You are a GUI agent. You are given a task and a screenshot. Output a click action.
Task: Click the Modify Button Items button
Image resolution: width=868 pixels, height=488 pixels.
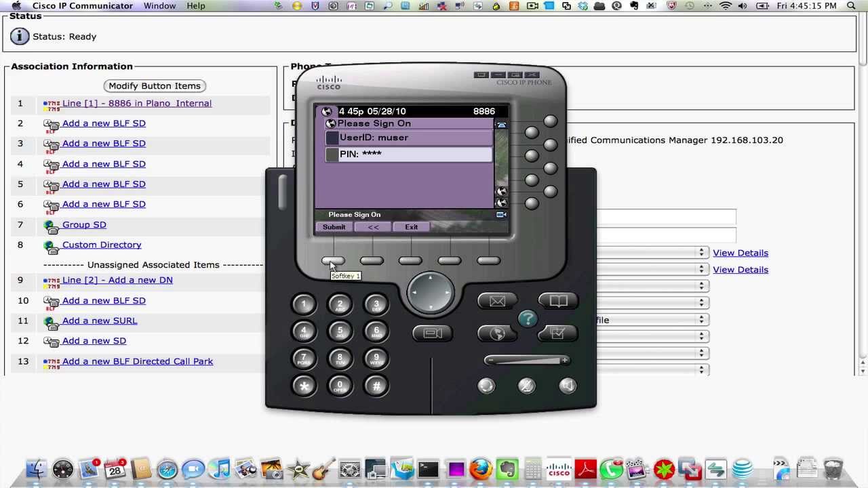(155, 86)
